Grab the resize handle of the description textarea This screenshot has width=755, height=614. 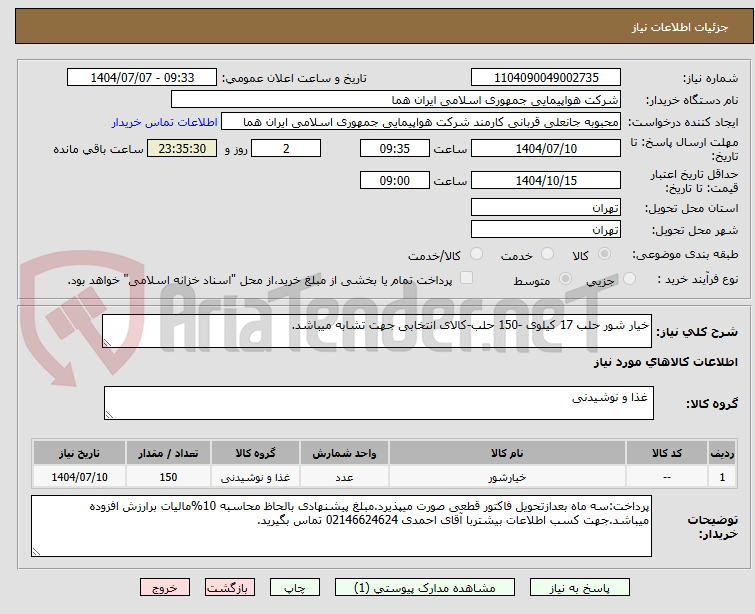107,343
